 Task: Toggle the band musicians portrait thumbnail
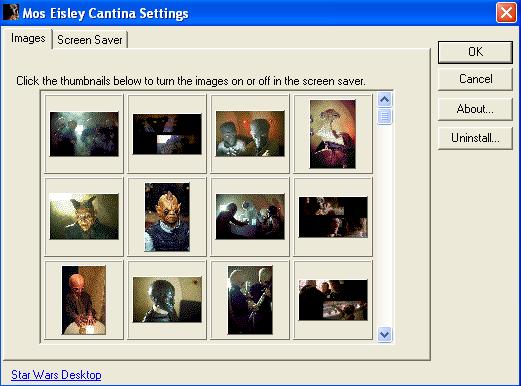250,300
